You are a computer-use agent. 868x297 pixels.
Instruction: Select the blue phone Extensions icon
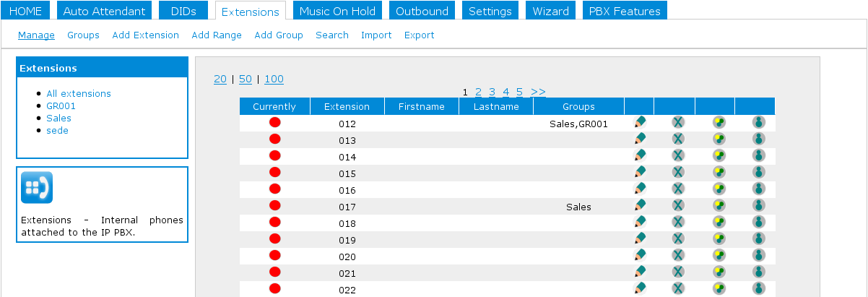click(37, 187)
